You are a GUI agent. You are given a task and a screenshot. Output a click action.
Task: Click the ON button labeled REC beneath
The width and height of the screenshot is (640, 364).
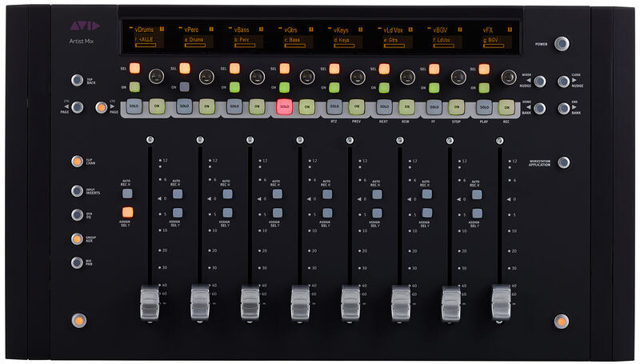[x=507, y=107]
